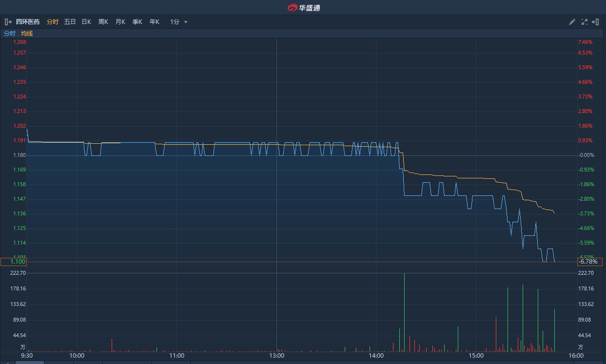The image size is (606, 364).
Task: Show the 月K monthly chart
Action: (120, 22)
